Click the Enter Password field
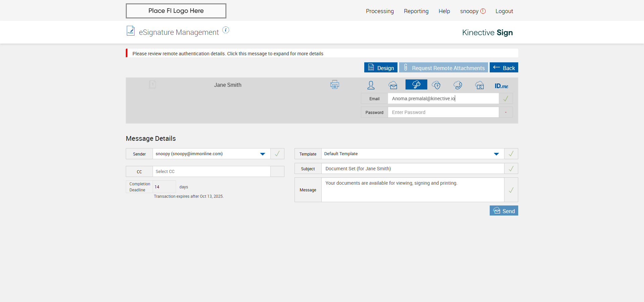 tap(443, 112)
